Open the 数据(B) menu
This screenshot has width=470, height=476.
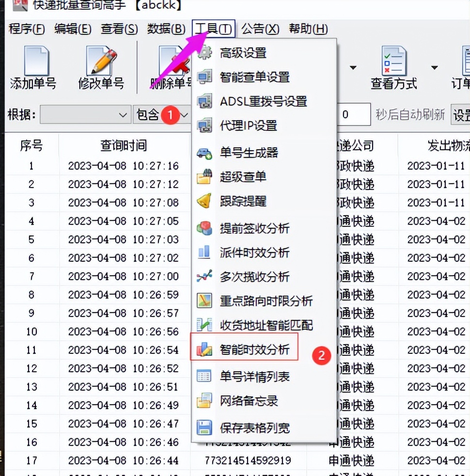(166, 29)
